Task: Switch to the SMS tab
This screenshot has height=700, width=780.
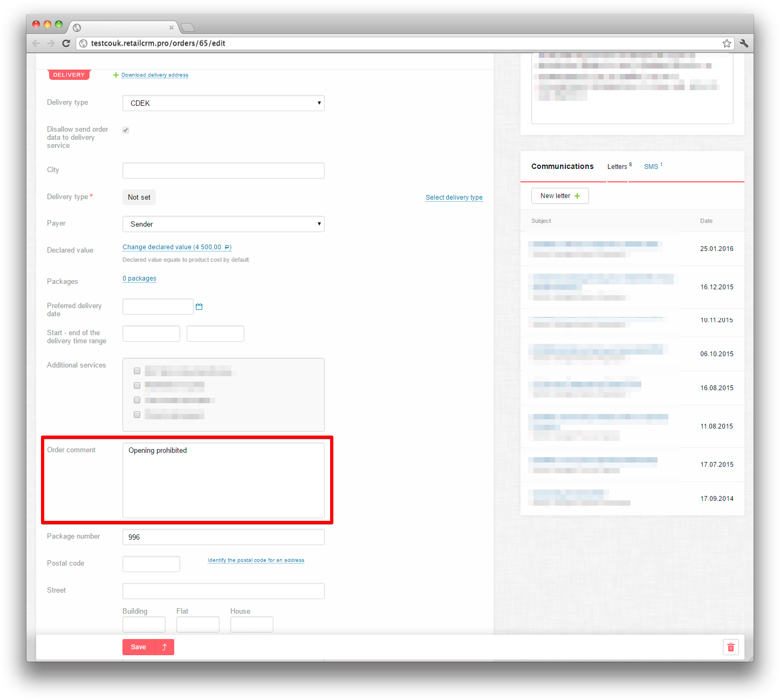Action: pos(653,166)
